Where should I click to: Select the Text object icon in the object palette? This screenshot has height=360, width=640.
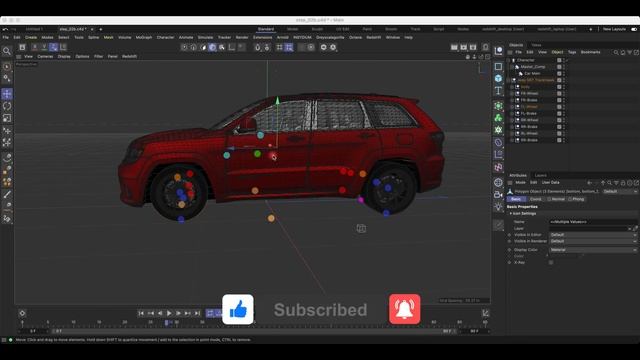[x=498, y=91]
